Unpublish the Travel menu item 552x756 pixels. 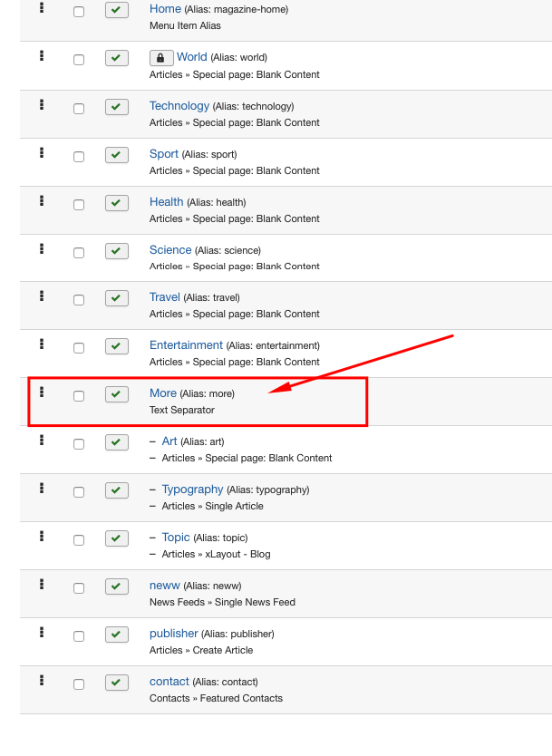[x=117, y=298]
